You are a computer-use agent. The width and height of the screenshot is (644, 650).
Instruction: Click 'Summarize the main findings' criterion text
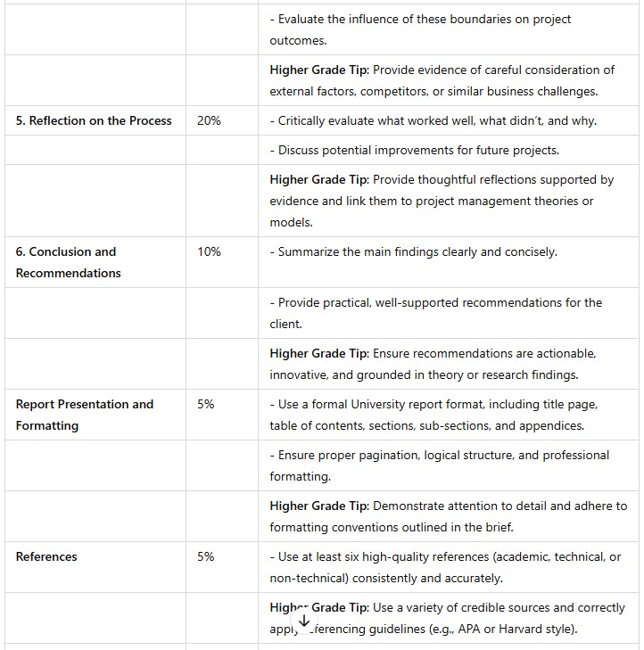point(413,251)
